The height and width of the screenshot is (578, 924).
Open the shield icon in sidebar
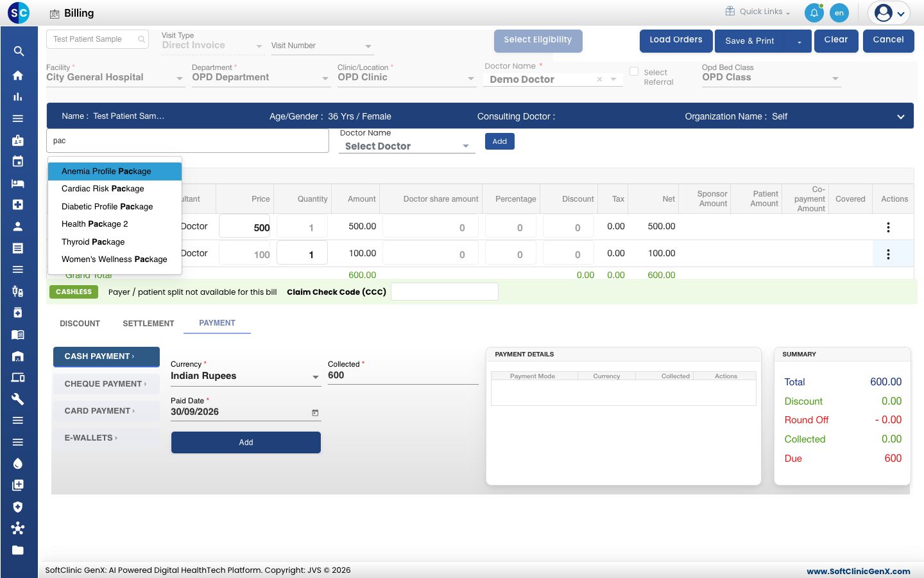tap(18, 507)
